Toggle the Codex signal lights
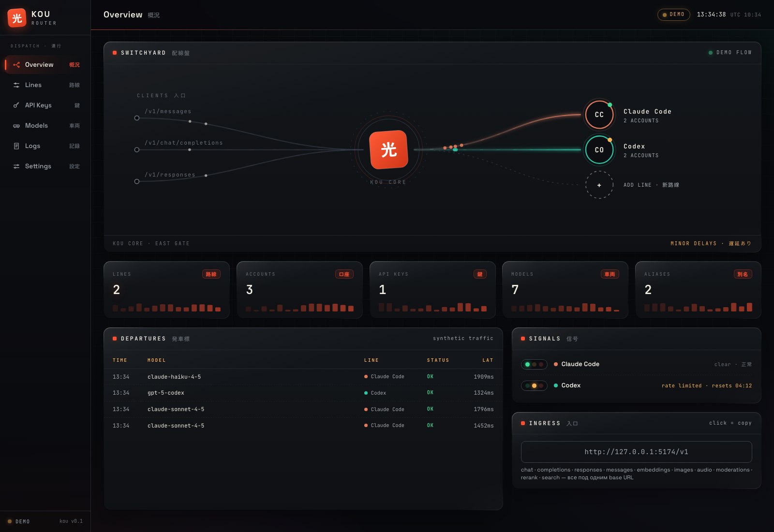774x532 pixels. click(534, 385)
